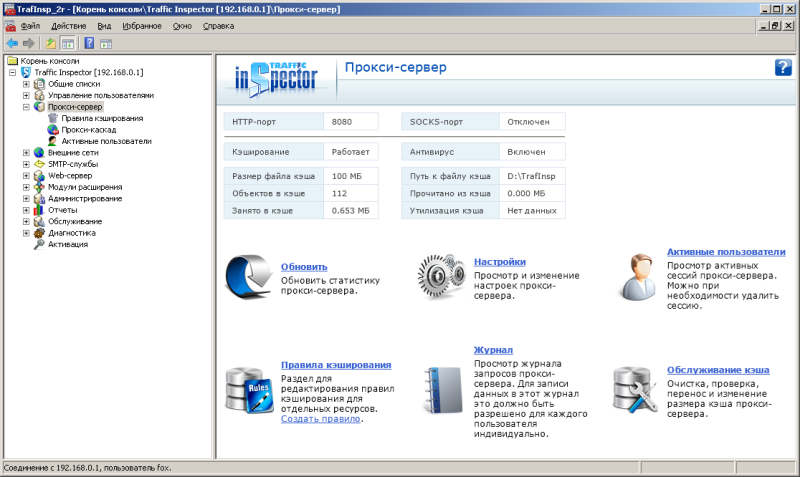Click the Back arrow toolbar icon
The width and height of the screenshot is (800, 477).
(12, 44)
